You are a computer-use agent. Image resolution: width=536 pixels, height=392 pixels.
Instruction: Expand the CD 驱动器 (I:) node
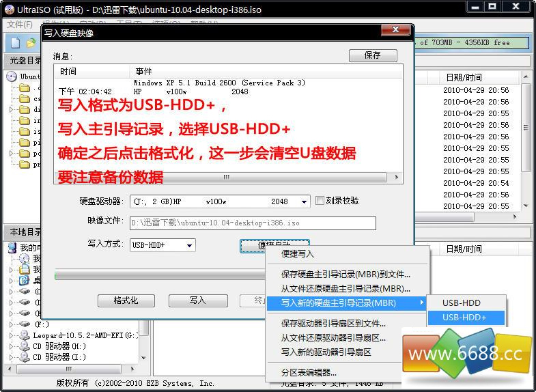12,357
